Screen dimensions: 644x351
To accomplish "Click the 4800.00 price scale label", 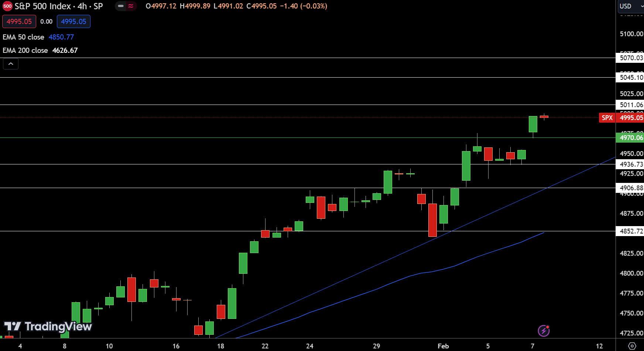I will click(x=631, y=273).
